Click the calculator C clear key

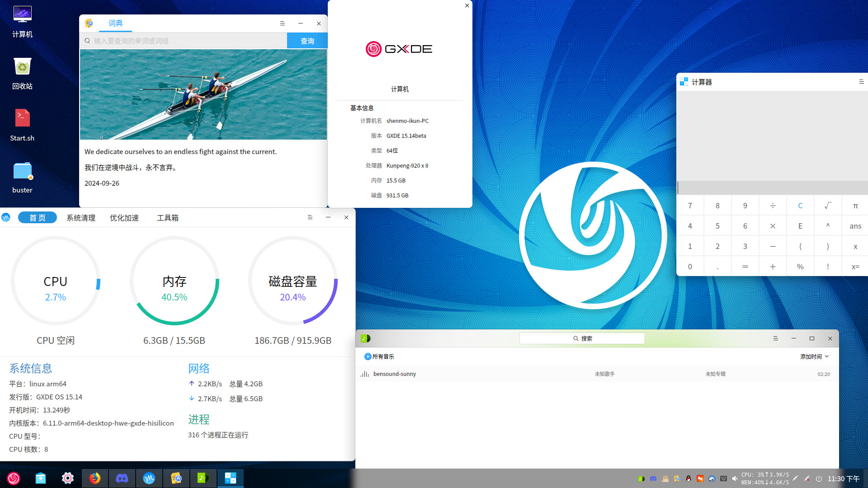pos(800,206)
